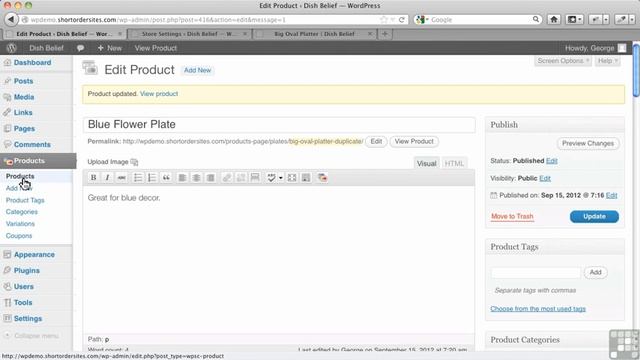Image resolution: width=640 pixels, height=360 pixels.
Task: Click the browser home icon
Action: pos(554,19)
